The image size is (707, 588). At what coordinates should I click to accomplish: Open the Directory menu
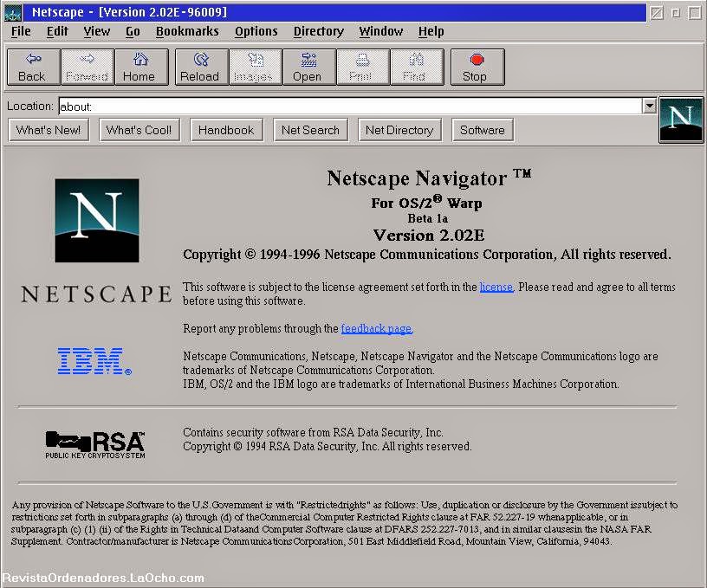point(318,31)
